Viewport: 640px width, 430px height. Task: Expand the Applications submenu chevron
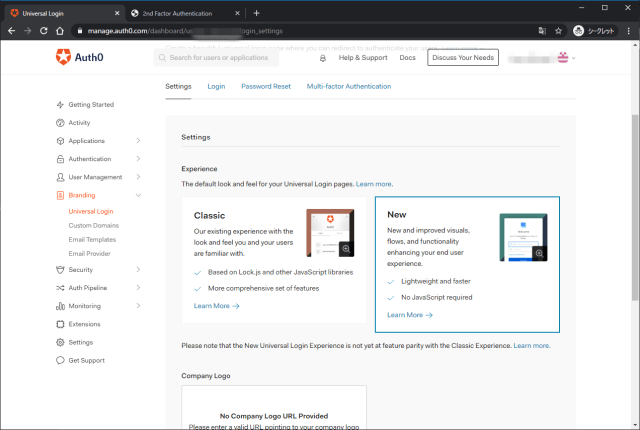pos(138,141)
